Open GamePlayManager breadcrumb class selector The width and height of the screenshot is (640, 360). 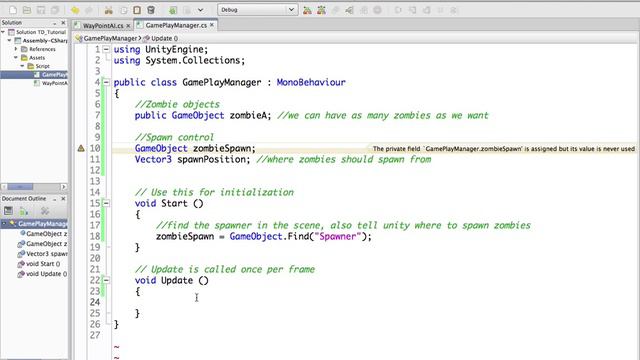pos(107,38)
